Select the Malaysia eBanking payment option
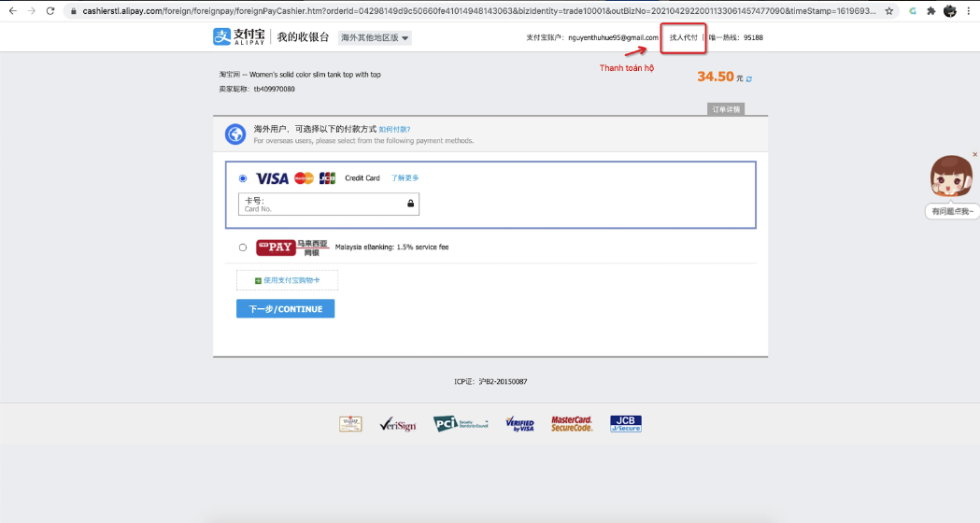Image resolution: width=980 pixels, height=523 pixels. coord(243,247)
